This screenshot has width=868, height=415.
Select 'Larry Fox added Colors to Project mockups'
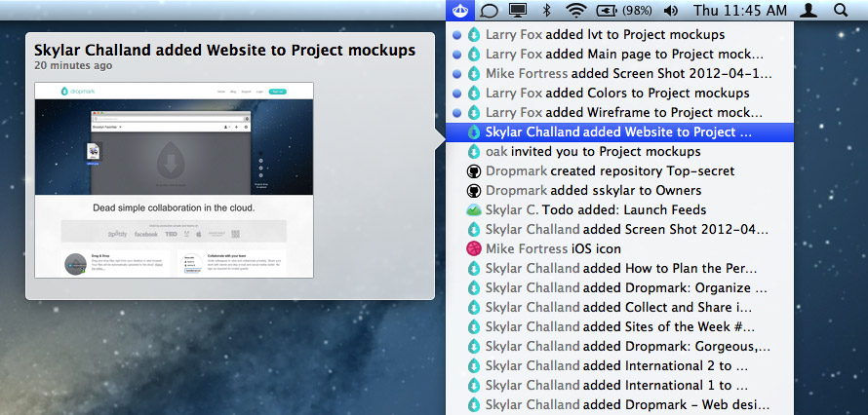click(619, 93)
